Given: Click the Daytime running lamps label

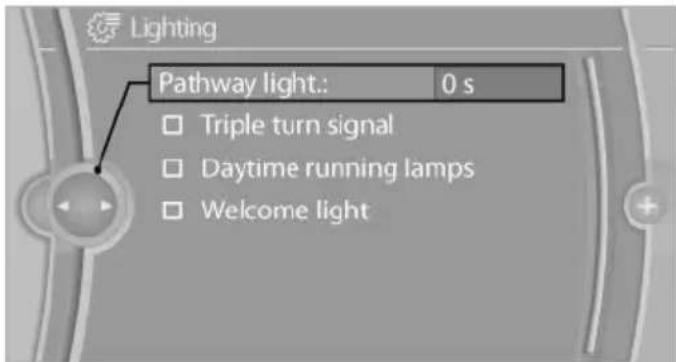Looking at the screenshot, I should click(x=338, y=169).
